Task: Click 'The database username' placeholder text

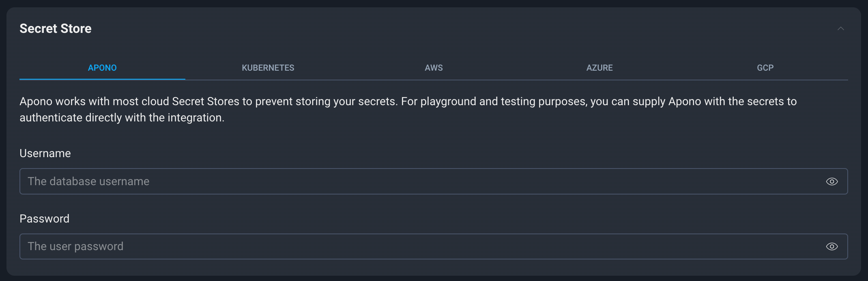Action: tap(88, 182)
